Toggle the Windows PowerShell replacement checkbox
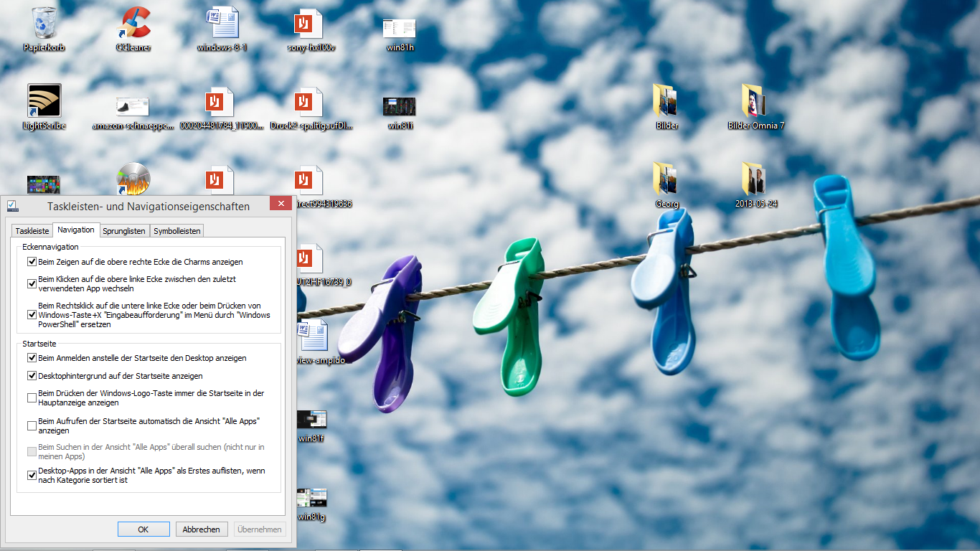The height and width of the screenshot is (551, 980). 32,315
